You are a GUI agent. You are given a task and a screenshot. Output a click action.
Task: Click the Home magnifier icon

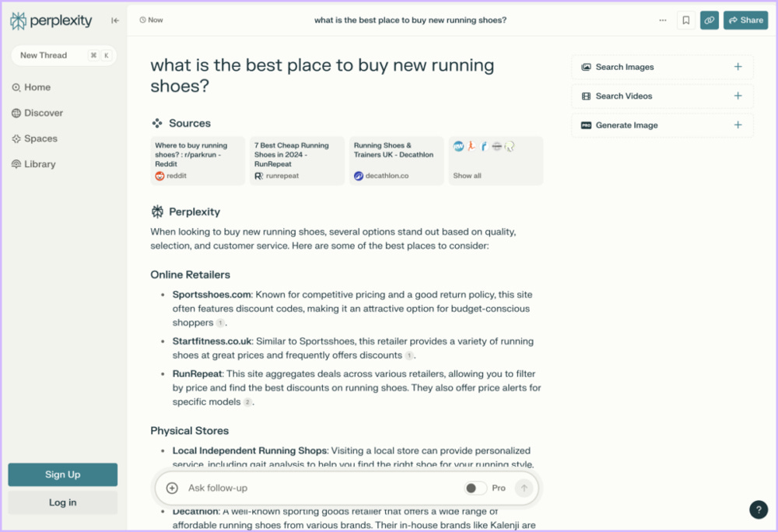(x=16, y=87)
